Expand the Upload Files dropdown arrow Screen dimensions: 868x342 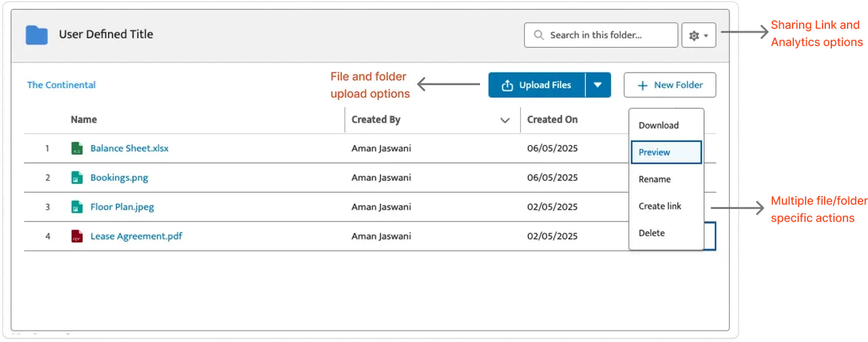[597, 85]
